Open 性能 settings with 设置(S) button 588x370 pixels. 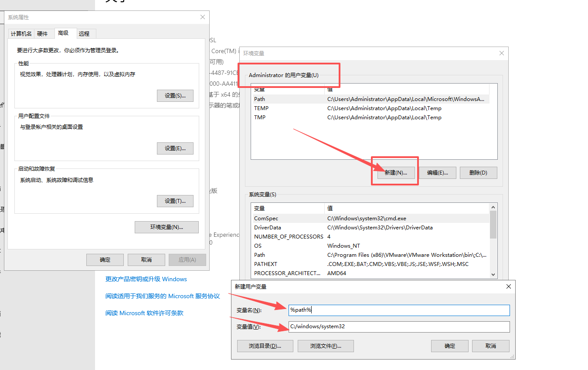[x=175, y=96]
